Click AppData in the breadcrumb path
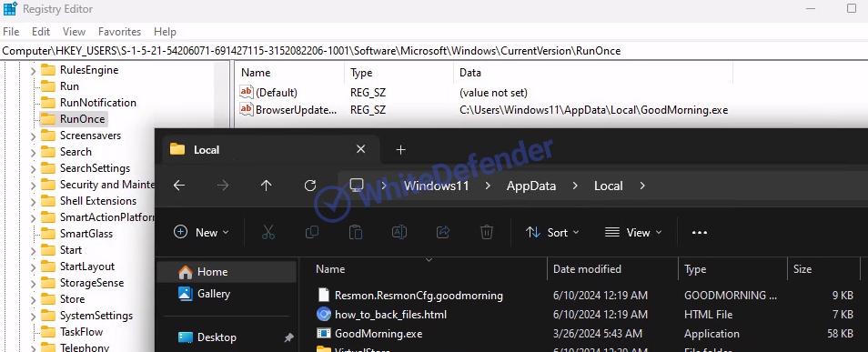Image resolution: width=868 pixels, height=352 pixels. pyautogui.click(x=530, y=186)
